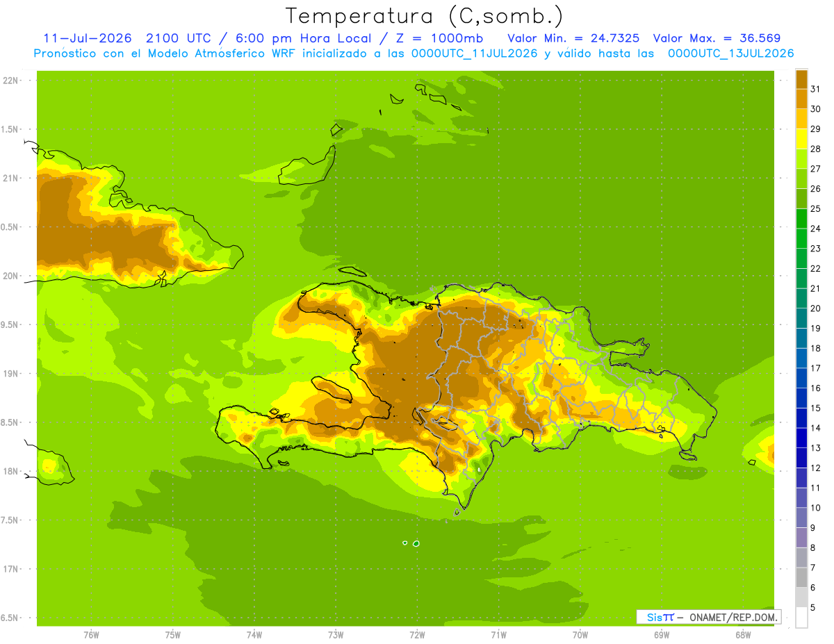Screen dimensions: 834x644
Task: Click the "Valor Max. = 36.569" value
Action: pos(717,38)
